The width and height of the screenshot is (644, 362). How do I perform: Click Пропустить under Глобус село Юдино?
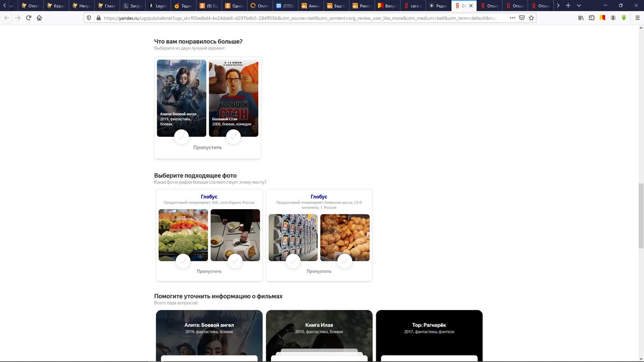[209, 271]
